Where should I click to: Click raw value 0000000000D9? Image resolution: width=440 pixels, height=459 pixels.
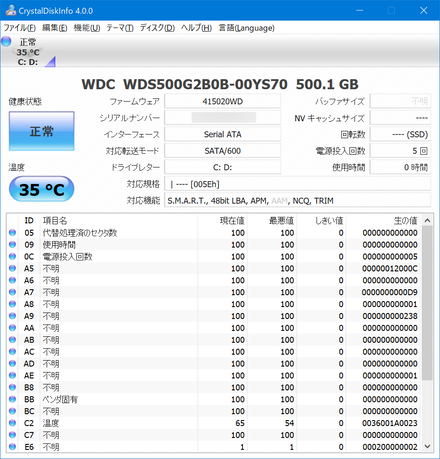click(390, 292)
